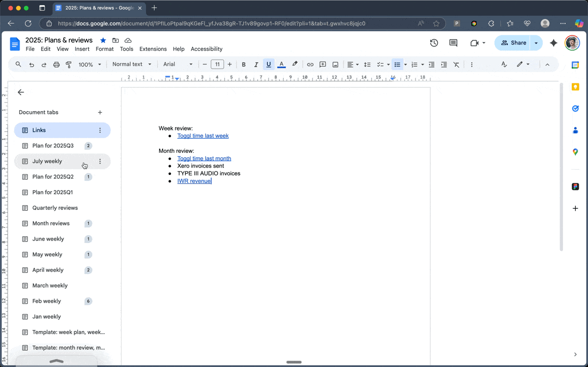588x367 pixels.
Task: Open version history clock icon
Action: 434,43
